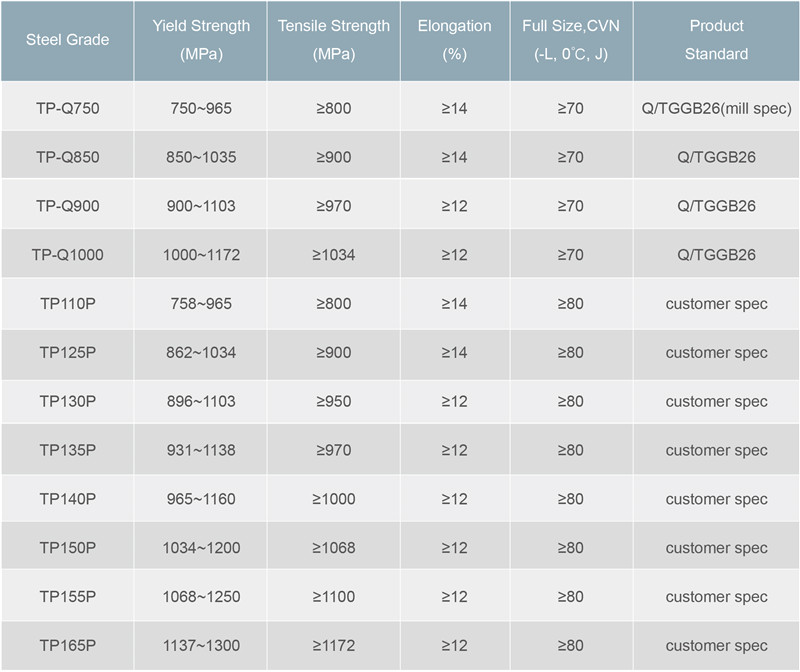Click the ≥1172 tensile strength value
This screenshot has width=800, height=672.
point(334,645)
